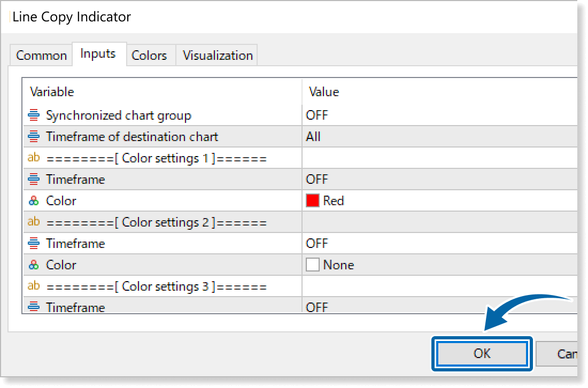Viewport: 588px width, 388px height.
Task: Click the Timeframe icon under Color settings 1
Action: 34,179
